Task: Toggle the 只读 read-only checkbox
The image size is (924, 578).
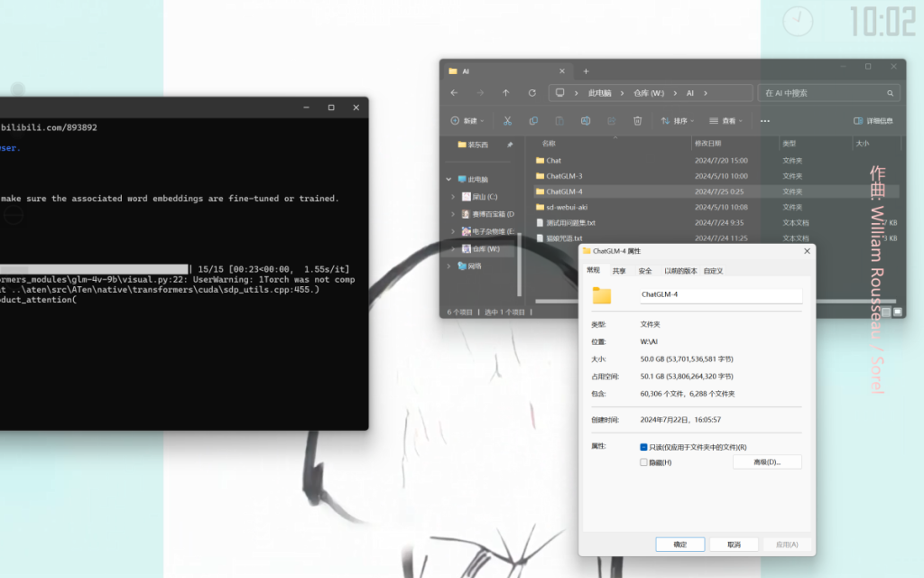Action: click(643, 447)
